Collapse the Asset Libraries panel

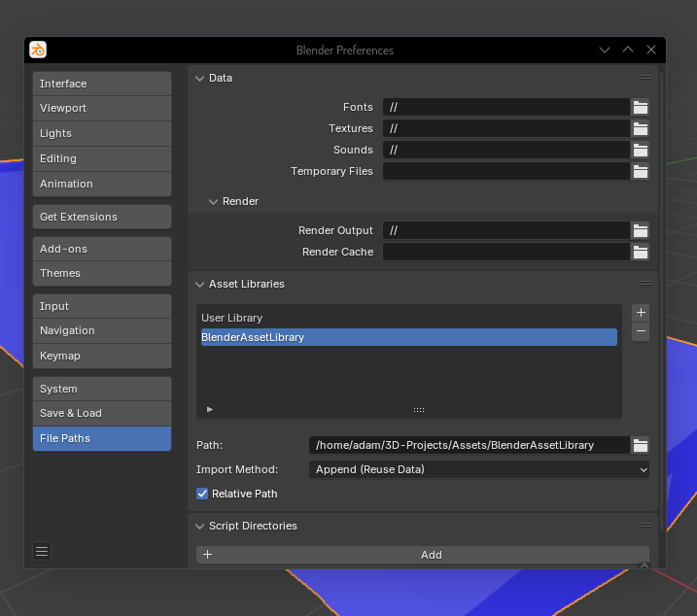[200, 284]
